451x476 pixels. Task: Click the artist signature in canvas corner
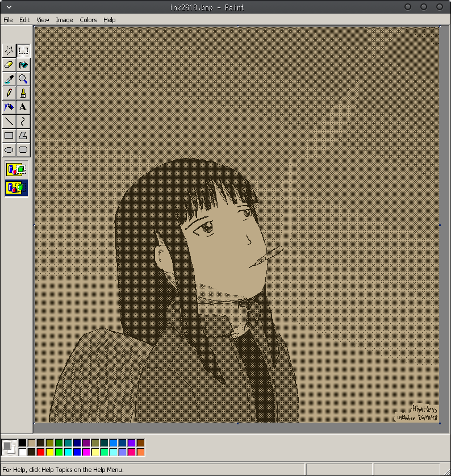click(x=418, y=413)
